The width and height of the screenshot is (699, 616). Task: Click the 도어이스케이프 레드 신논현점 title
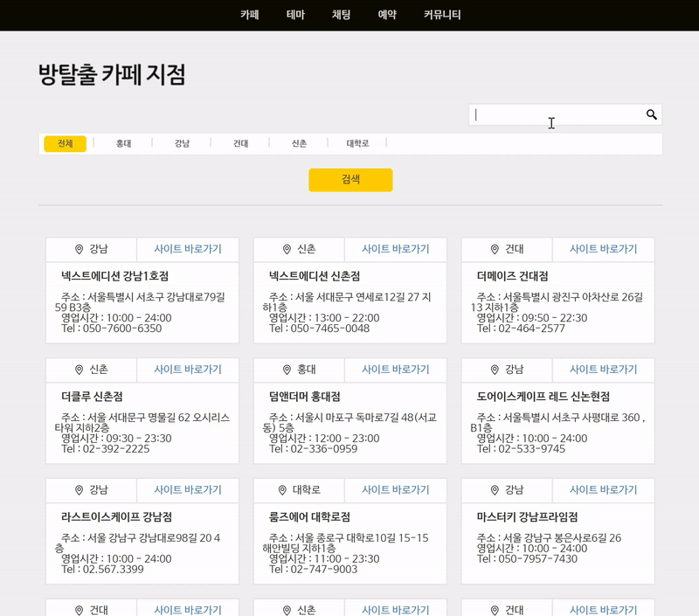pyautogui.click(x=543, y=397)
